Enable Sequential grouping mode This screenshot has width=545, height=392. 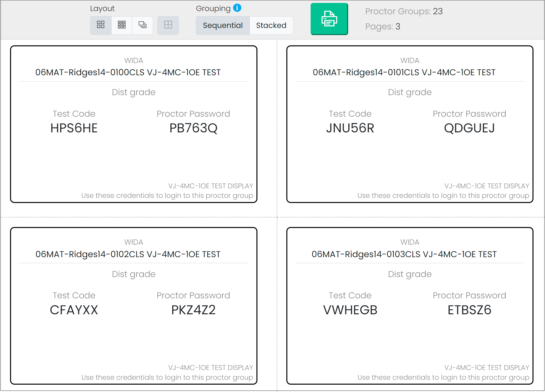click(223, 25)
